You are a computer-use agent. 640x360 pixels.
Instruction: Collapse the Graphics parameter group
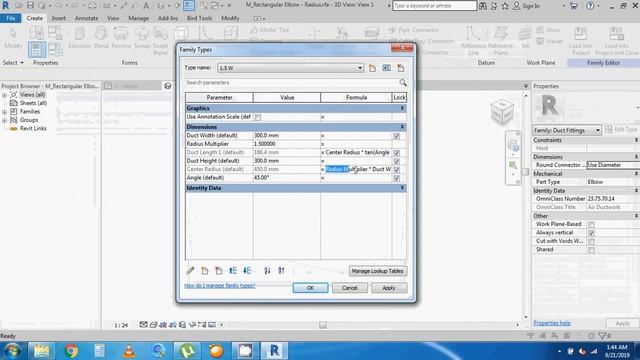pyautogui.click(x=402, y=108)
